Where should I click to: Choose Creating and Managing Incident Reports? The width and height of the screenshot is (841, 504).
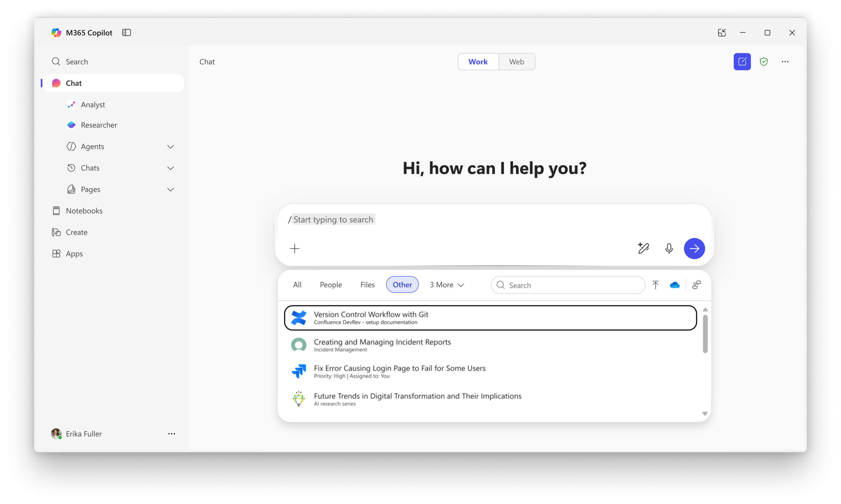pos(490,345)
